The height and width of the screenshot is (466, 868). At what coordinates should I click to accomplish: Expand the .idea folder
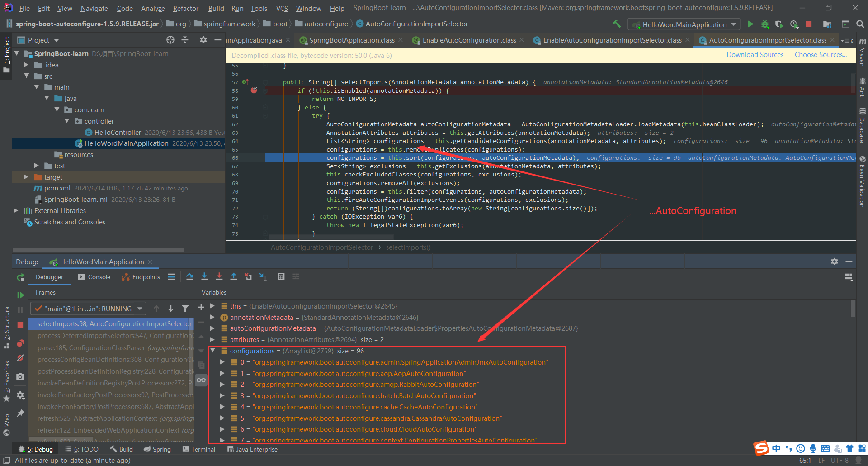click(x=26, y=65)
